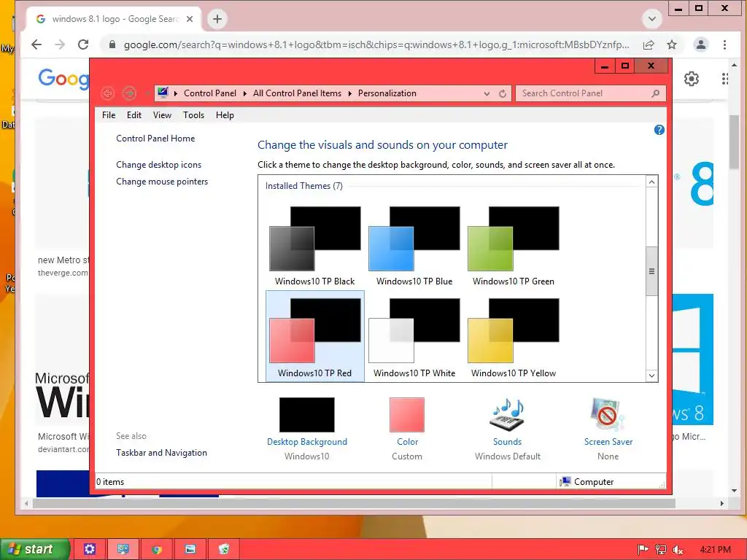
Task: Click the Chrome back arrow
Action: [x=36, y=44]
